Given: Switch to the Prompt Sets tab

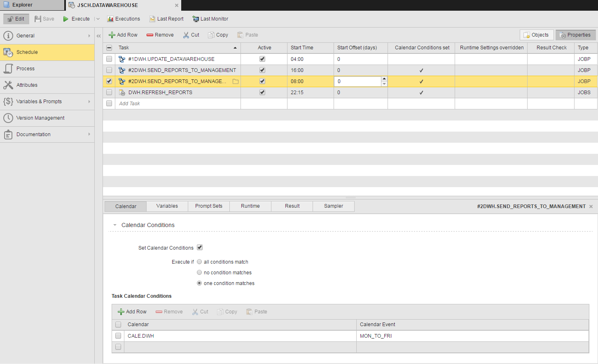Looking at the screenshot, I should [209, 206].
